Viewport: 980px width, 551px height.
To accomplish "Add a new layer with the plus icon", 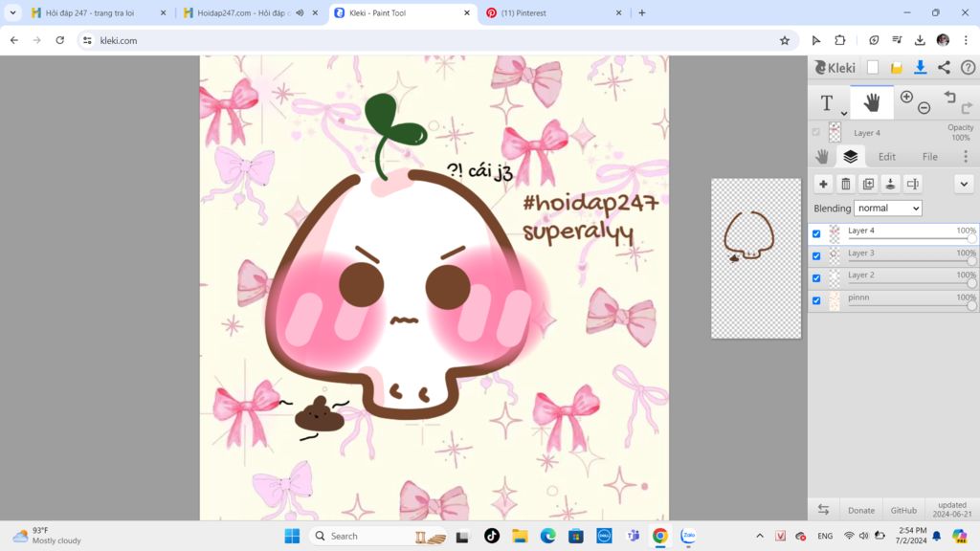I will pyautogui.click(x=823, y=184).
